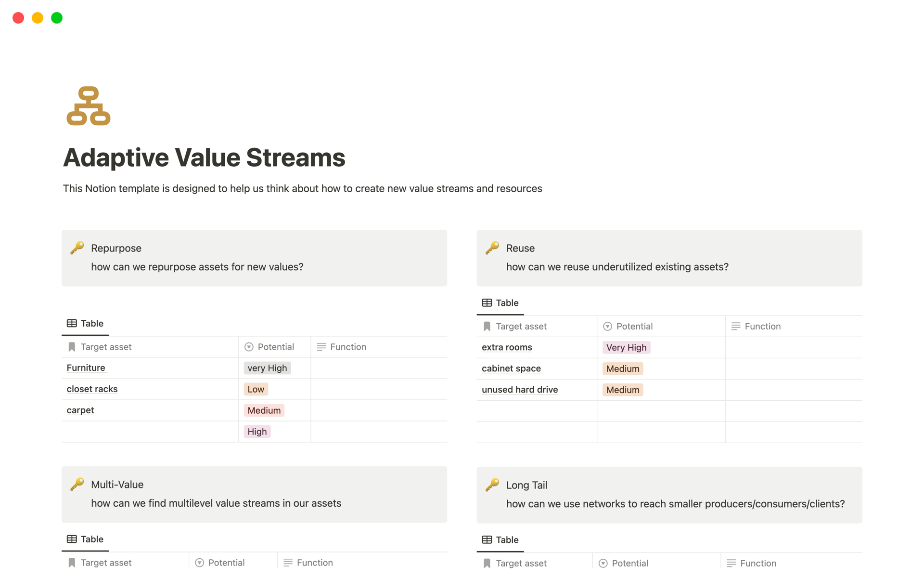Viewport: 924px width, 578px height.
Task: Expand the Repurpose Table view
Action: (x=85, y=322)
